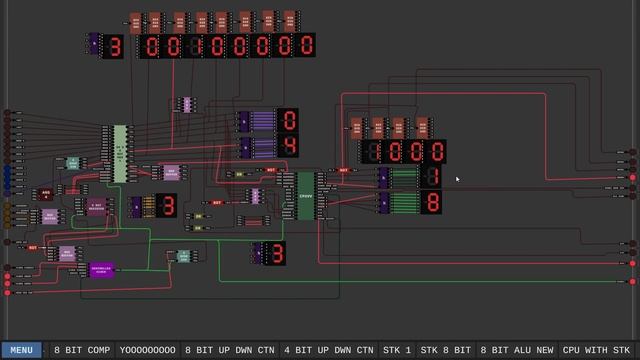The image size is (640, 360).
Task: Select the light purple buffer beside the brown inputs
Action: click(x=50, y=217)
